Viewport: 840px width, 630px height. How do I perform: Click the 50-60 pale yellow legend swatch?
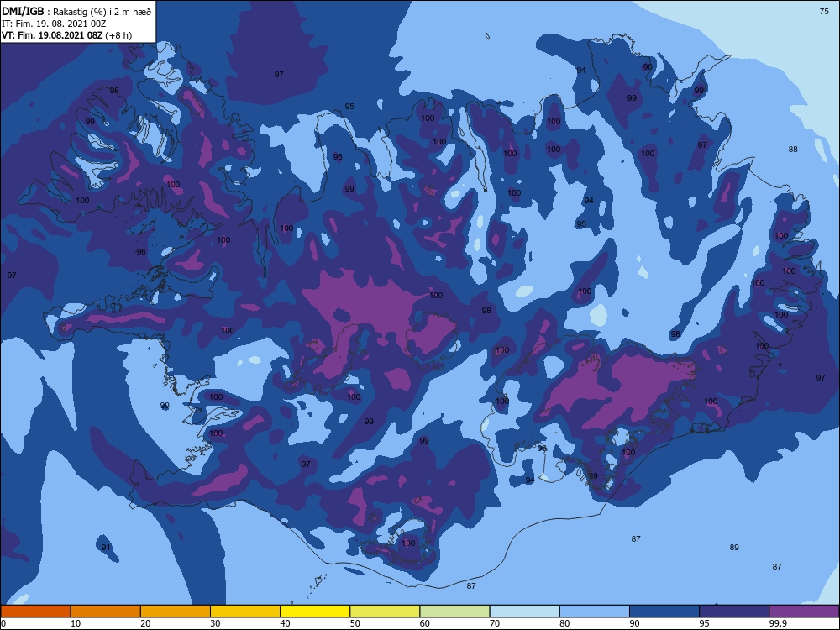coord(385,612)
